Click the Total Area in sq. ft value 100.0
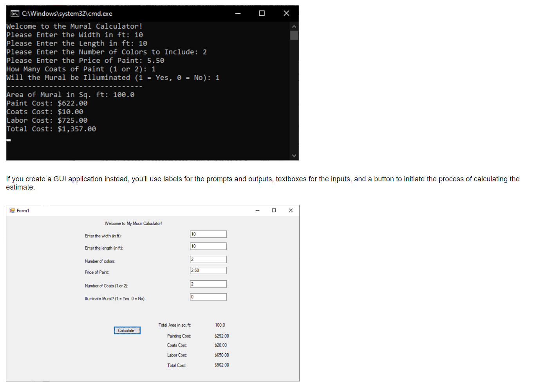Screen dimensions: 533x392 220,325
